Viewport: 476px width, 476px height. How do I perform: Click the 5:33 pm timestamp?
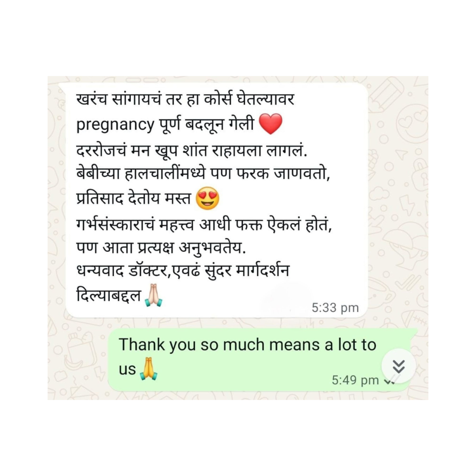(335, 307)
